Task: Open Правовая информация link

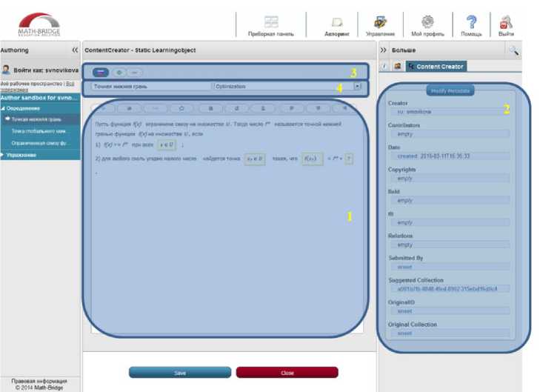Action: 39,381
